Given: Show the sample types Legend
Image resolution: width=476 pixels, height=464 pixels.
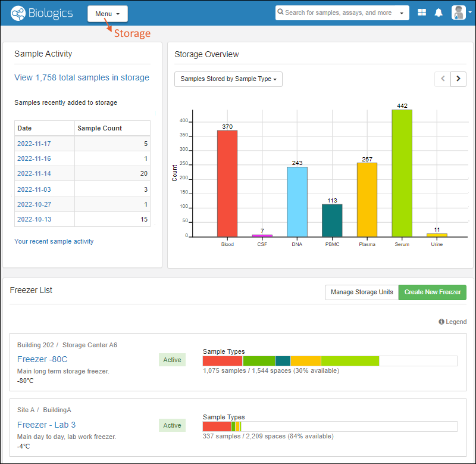Looking at the screenshot, I should point(453,322).
